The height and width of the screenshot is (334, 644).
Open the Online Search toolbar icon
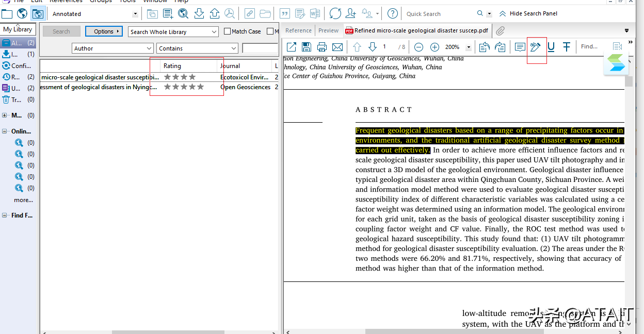point(183,13)
